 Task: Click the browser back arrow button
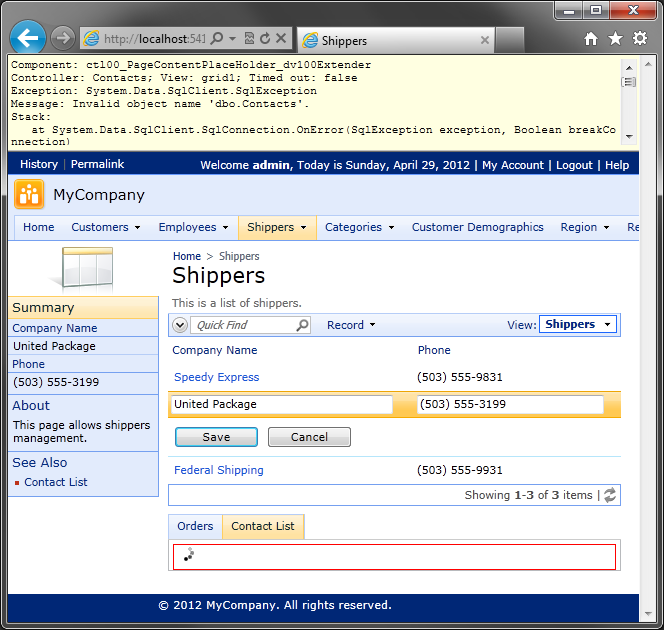[28, 39]
